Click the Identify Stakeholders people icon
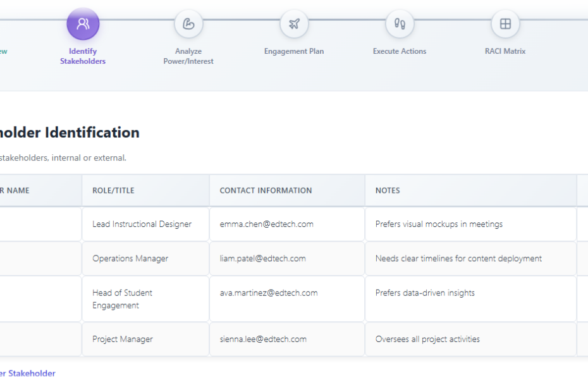The image size is (588, 392). 83,24
